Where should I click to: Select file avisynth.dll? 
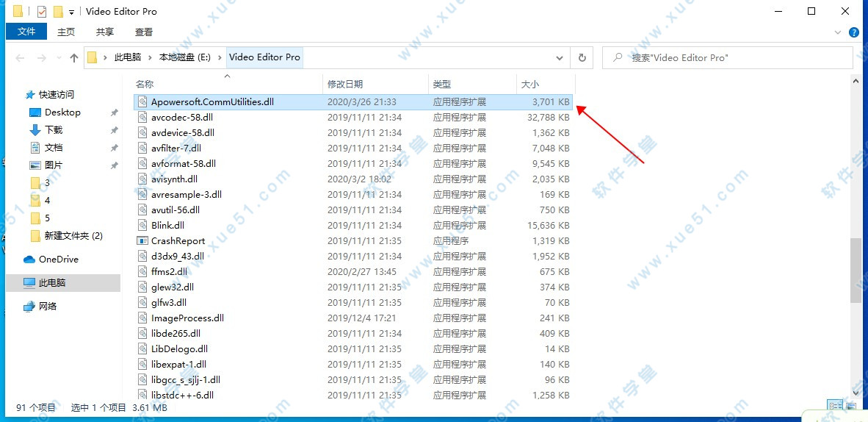pyautogui.click(x=354, y=179)
